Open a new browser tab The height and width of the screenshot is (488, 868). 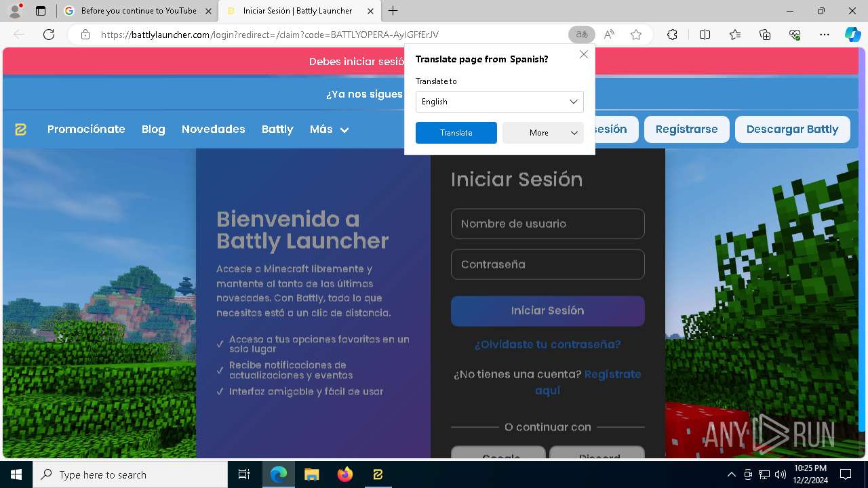(393, 11)
